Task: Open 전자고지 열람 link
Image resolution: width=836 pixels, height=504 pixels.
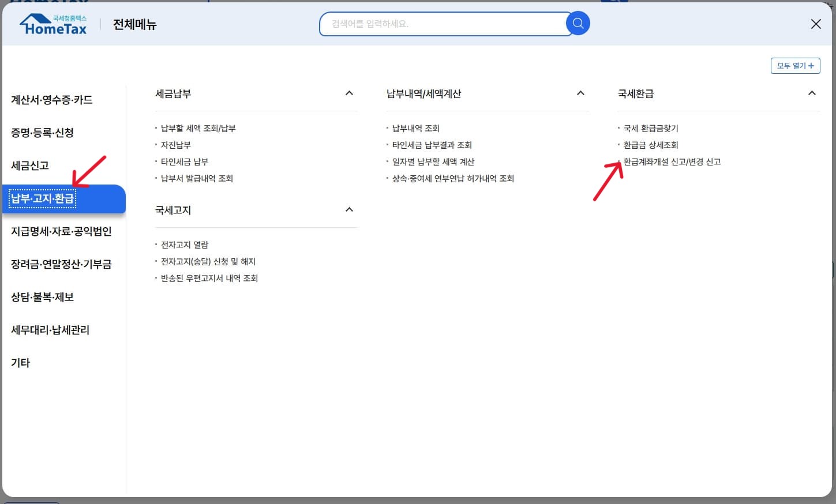Action: tap(185, 245)
